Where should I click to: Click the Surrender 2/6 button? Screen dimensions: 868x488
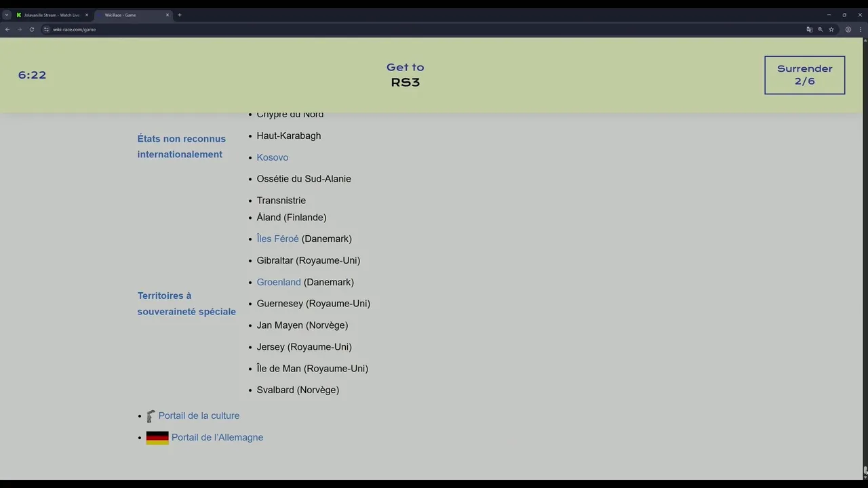point(804,75)
